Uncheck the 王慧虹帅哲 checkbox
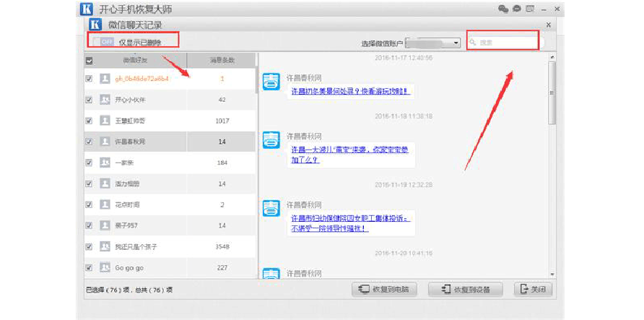The width and height of the screenshot is (644, 320). tap(89, 121)
